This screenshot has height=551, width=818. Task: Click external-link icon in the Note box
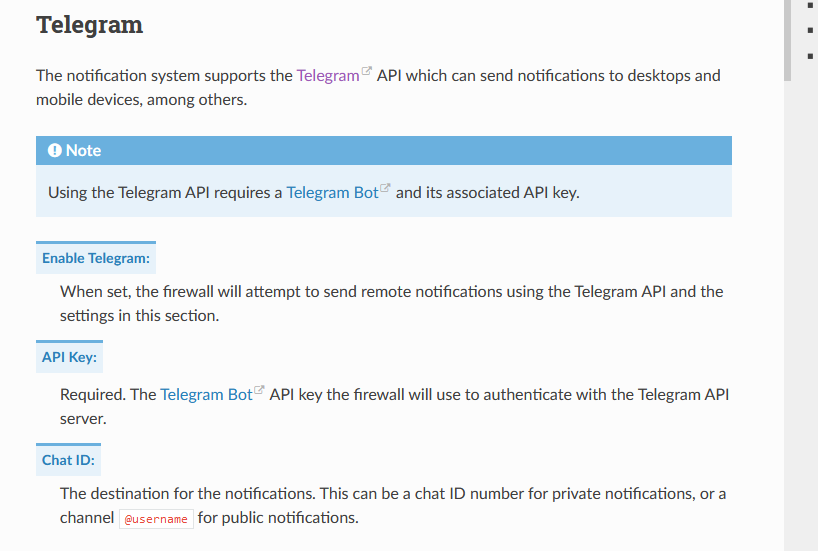(x=385, y=189)
